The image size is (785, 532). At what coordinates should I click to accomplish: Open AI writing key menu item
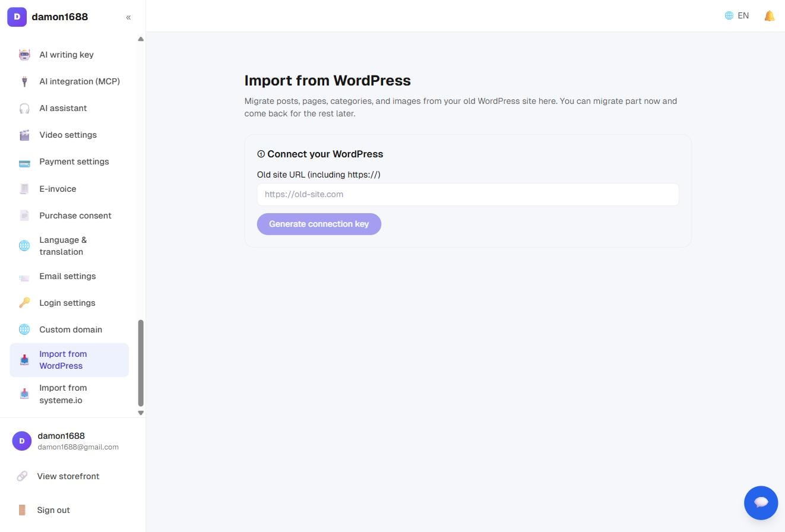pos(69,55)
